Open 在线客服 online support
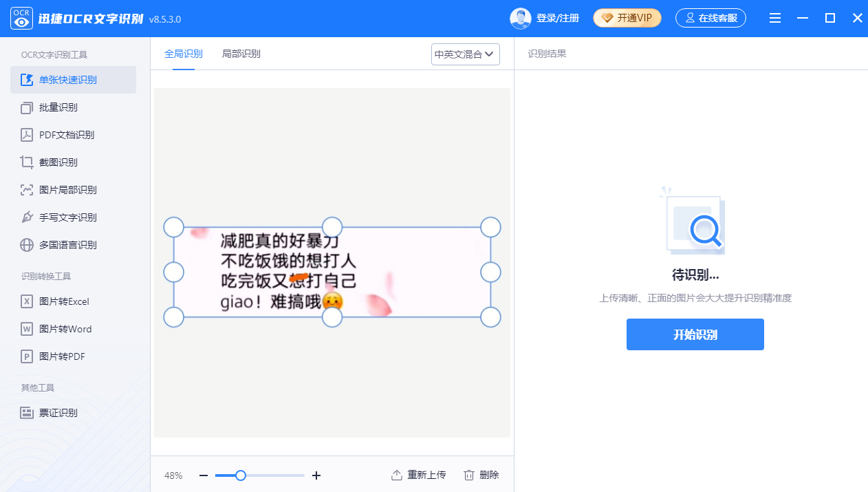This screenshot has width=868, height=492. tap(710, 18)
